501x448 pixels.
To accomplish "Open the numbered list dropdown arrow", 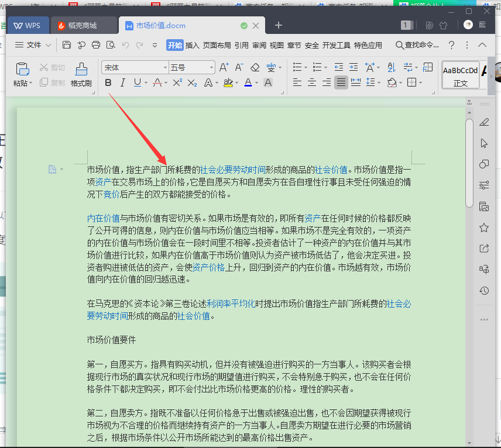I will (x=325, y=67).
